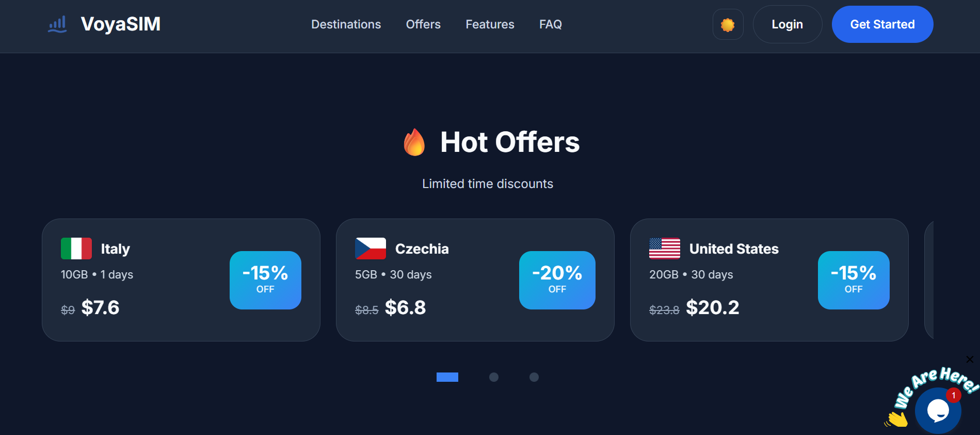Open the VoyaSIM home link text

121,24
